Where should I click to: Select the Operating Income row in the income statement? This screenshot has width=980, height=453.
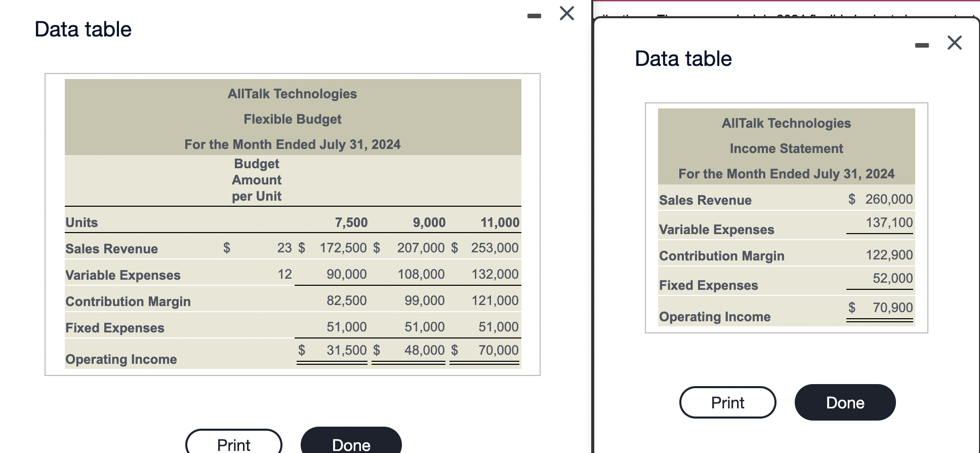714,316
